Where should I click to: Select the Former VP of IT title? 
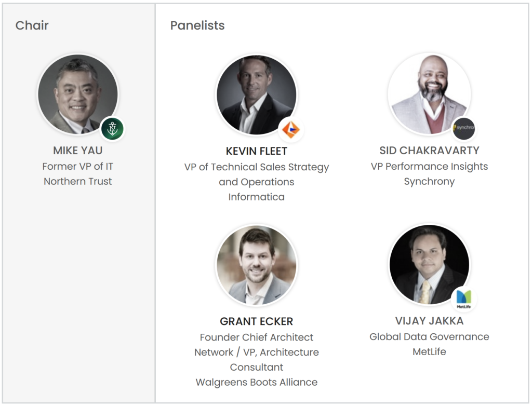(x=77, y=166)
